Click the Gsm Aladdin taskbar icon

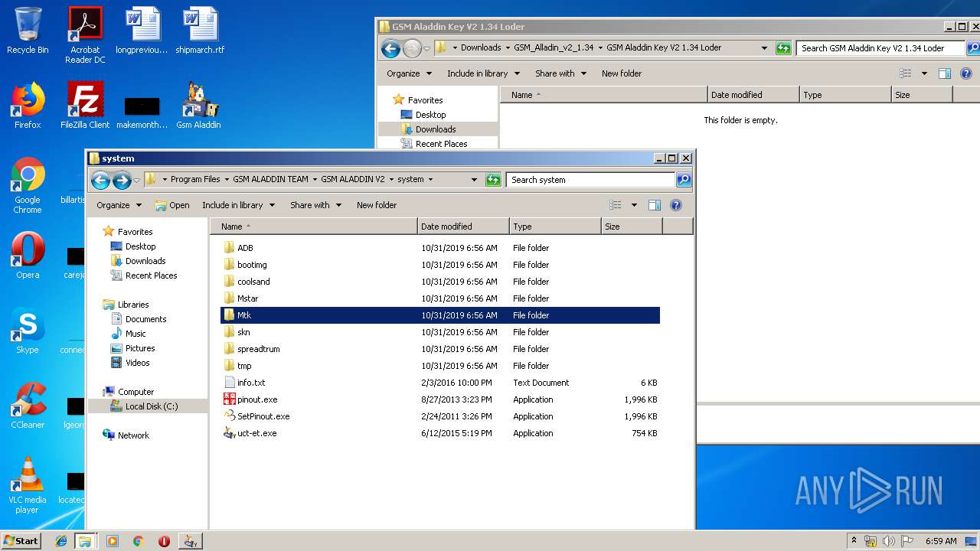pos(190,541)
